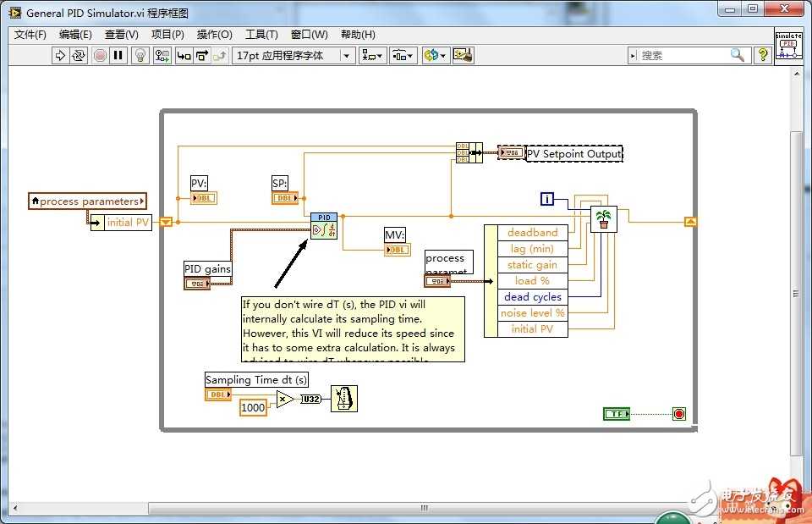The height and width of the screenshot is (524, 812).
Task: Select the plant simulator subVI node
Action: [603, 218]
